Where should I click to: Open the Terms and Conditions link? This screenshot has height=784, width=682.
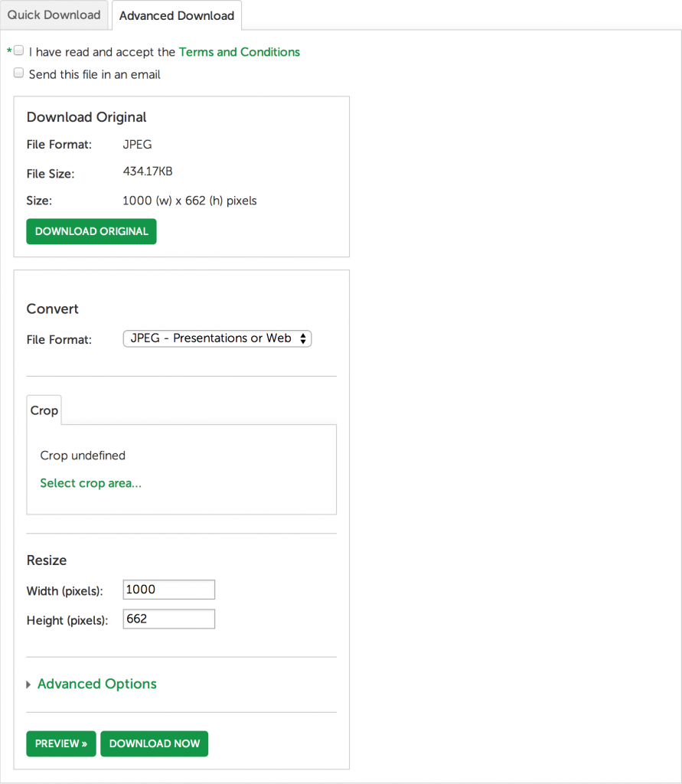pyautogui.click(x=239, y=52)
